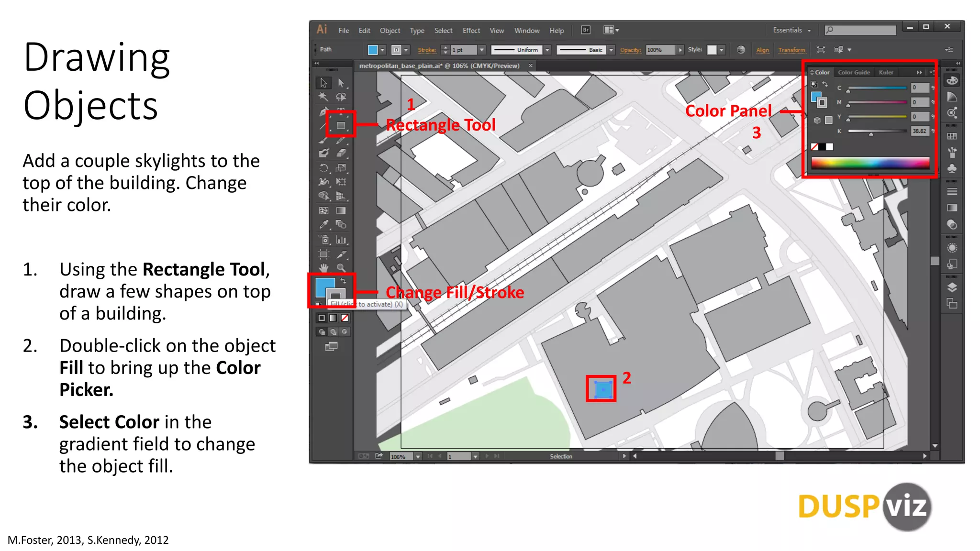This screenshot has width=980, height=551.
Task: Select the Hand tool
Action: click(x=323, y=268)
